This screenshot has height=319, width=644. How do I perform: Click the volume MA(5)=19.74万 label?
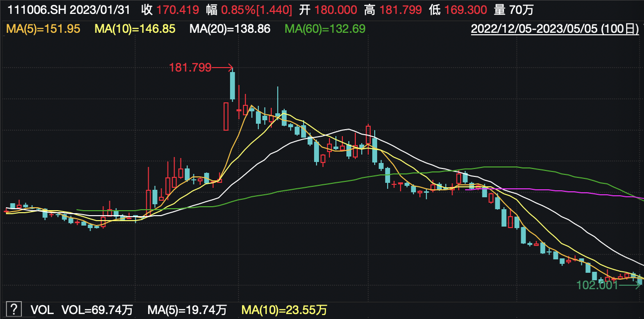click(187, 311)
